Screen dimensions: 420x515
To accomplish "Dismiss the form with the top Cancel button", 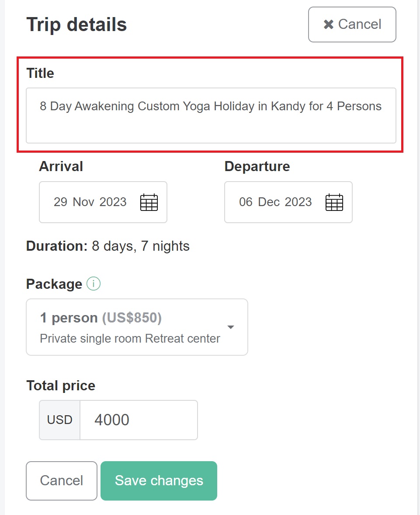I will 352,25.
